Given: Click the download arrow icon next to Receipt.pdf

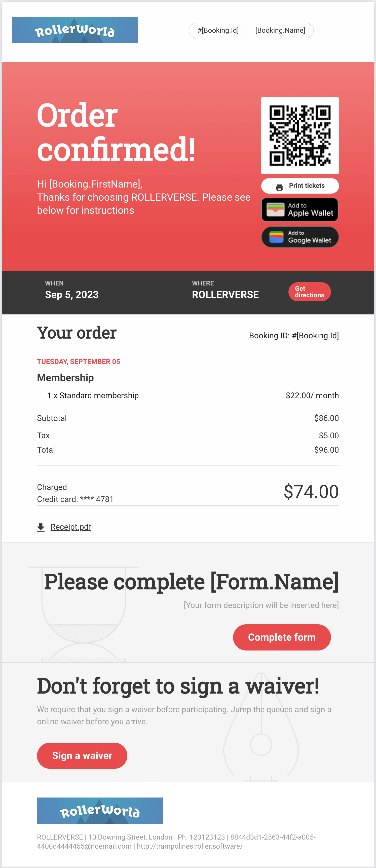Looking at the screenshot, I should pos(41,527).
